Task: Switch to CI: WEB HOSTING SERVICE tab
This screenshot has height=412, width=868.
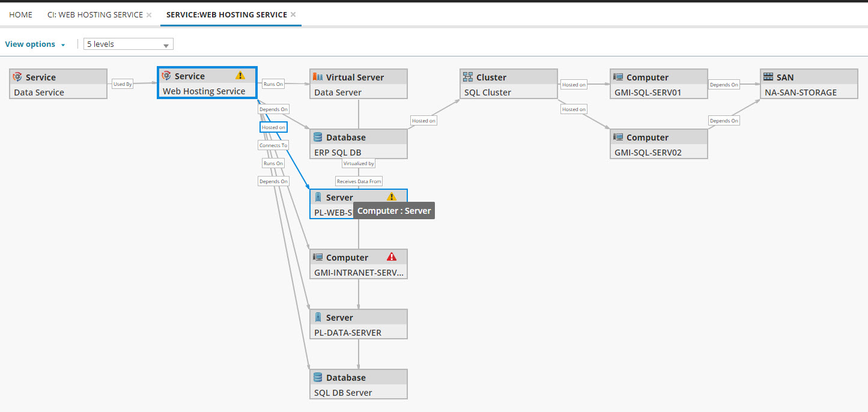Action: 95,14
